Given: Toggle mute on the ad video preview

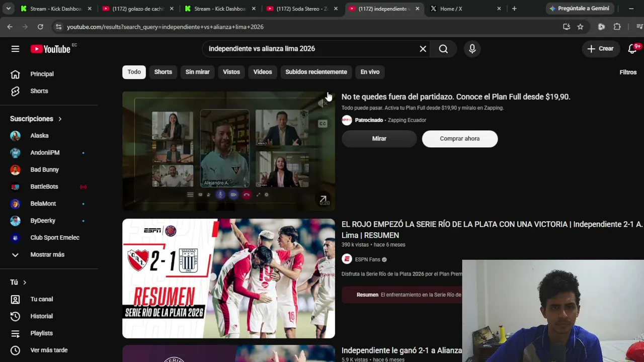Looking at the screenshot, I should click(x=323, y=103).
